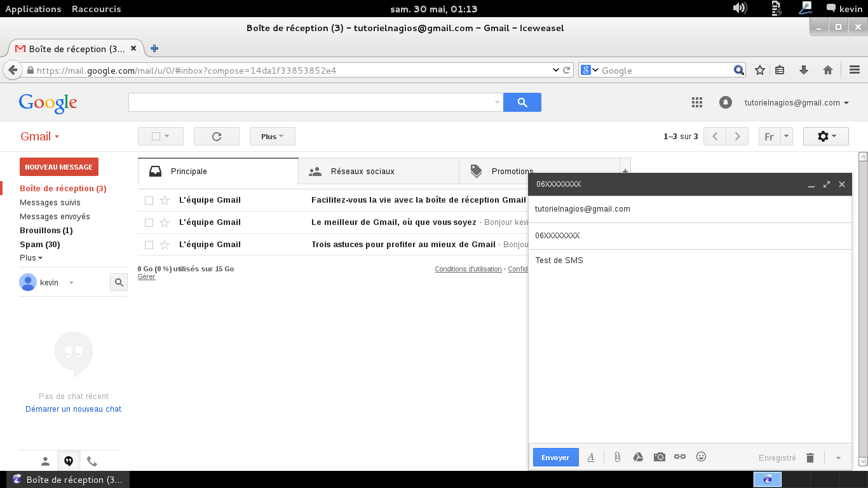Click Démarrer un nouveau chat link
Screen dimensions: 868x488
coord(73,409)
